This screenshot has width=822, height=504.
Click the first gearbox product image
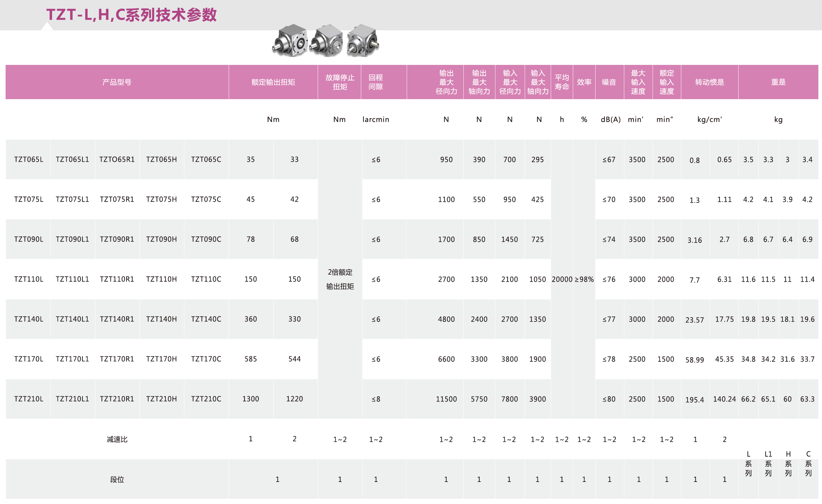290,41
